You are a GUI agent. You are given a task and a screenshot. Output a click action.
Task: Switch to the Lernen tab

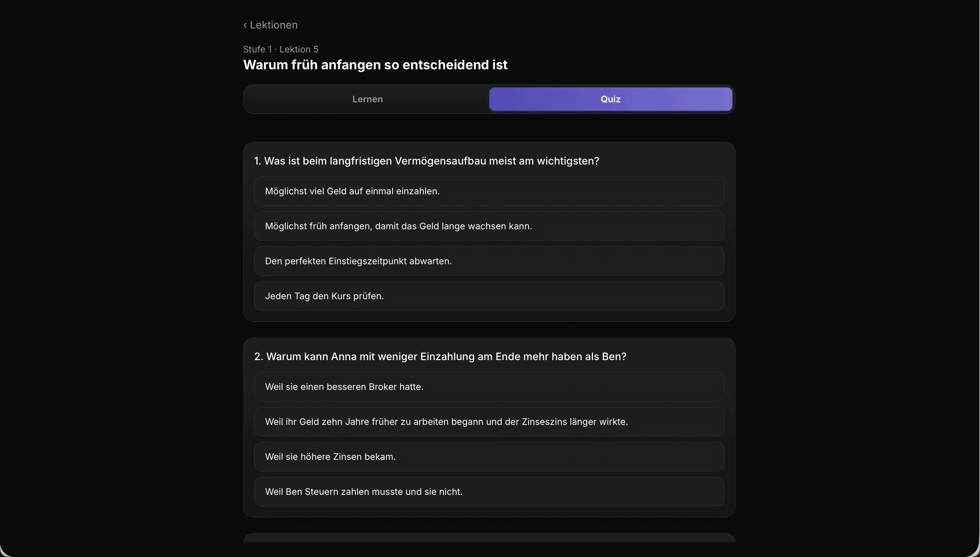click(367, 99)
